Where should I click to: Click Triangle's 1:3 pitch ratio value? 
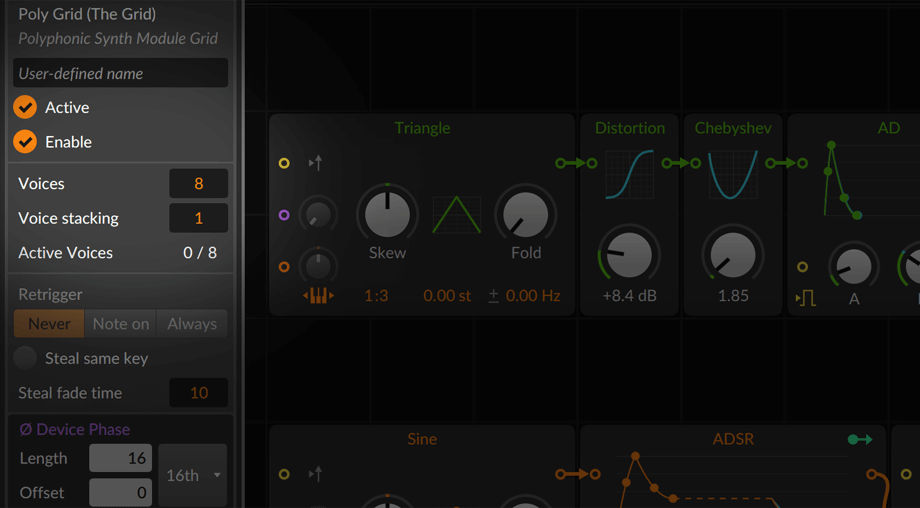coord(376,296)
